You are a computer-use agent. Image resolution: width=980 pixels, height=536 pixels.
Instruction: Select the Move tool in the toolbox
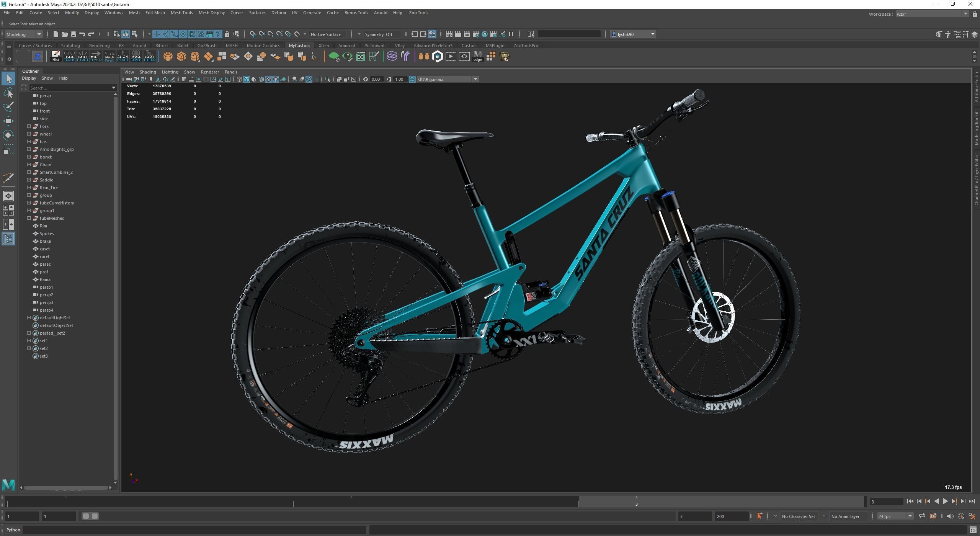(x=8, y=121)
